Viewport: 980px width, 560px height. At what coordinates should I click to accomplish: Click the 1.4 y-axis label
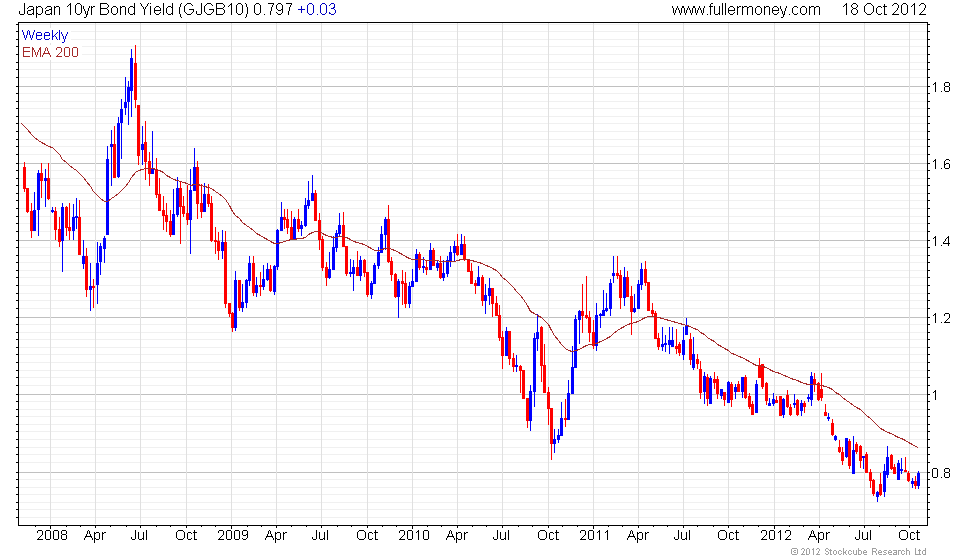tap(941, 241)
